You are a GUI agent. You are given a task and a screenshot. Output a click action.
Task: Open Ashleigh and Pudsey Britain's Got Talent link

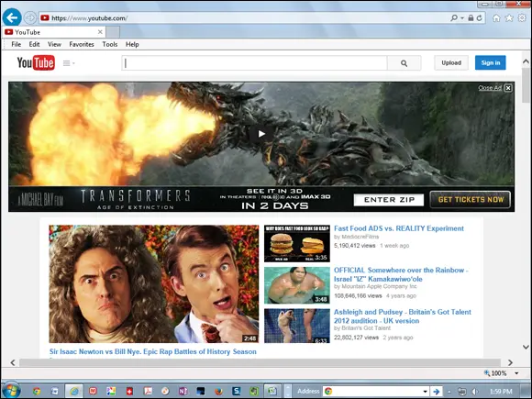[x=403, y=316]
